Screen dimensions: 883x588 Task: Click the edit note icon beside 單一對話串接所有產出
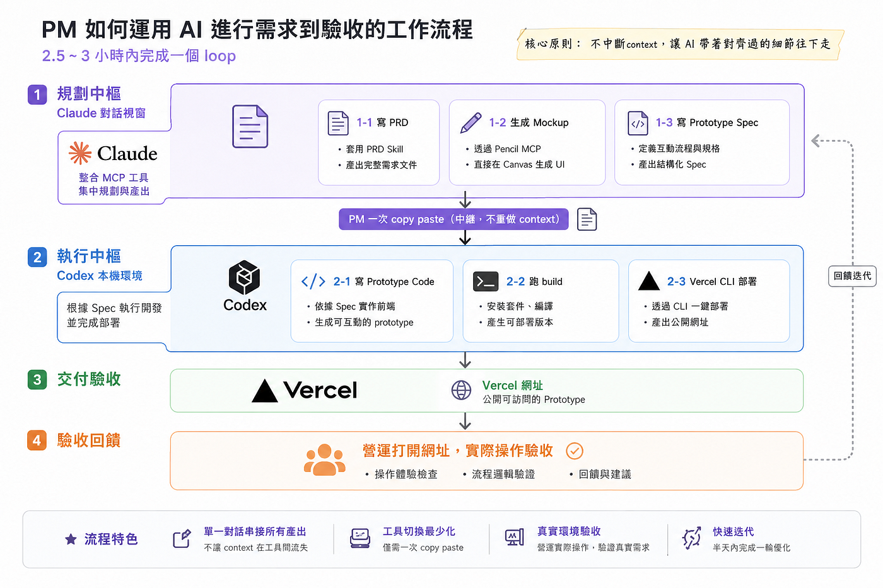(182, 539)
